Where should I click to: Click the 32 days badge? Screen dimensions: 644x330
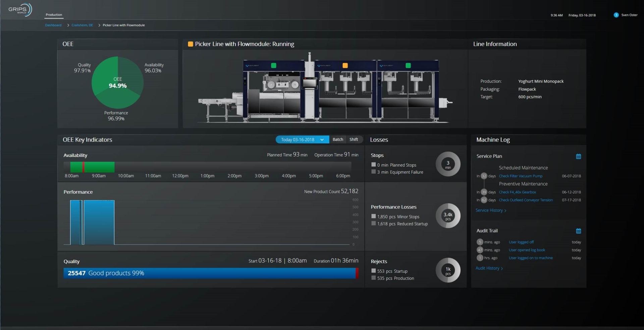pyautogui.click(x=484, y=176)
